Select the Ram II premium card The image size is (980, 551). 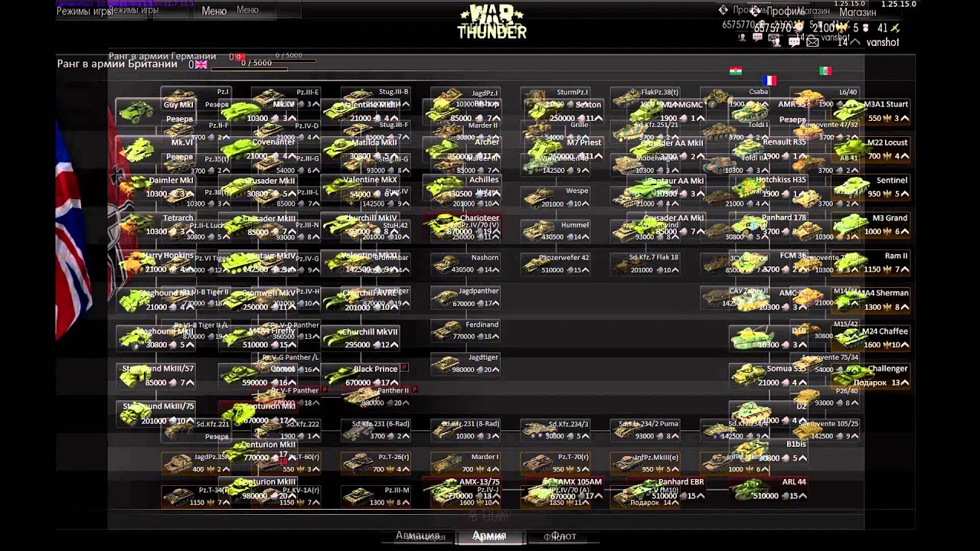tap(871, 262)
